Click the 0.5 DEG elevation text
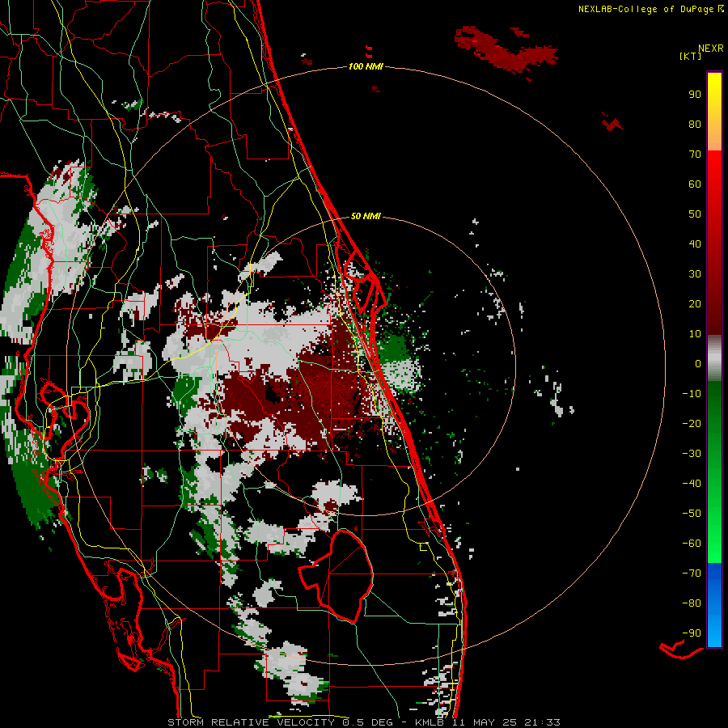Screen dimensions: 728x728 pos(367,722)
